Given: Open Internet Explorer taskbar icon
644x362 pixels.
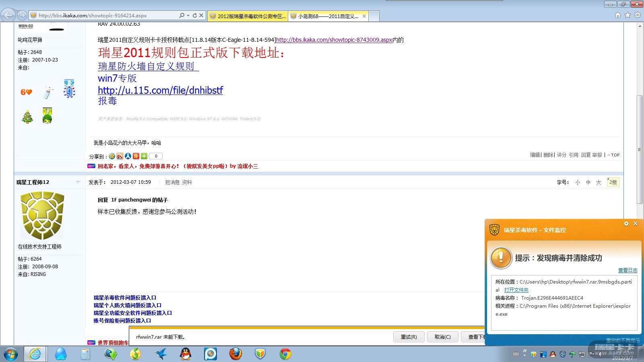Looking at the screenshot, I should pos(35,354).
